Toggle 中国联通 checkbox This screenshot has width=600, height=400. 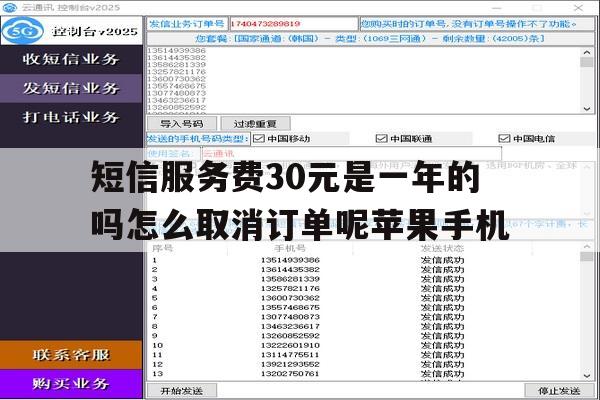382,139
